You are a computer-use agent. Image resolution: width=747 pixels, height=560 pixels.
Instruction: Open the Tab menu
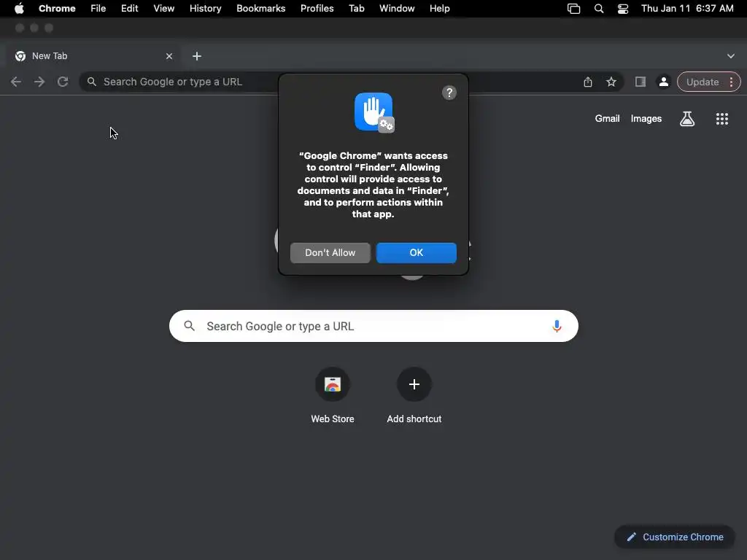coord(356,9)
